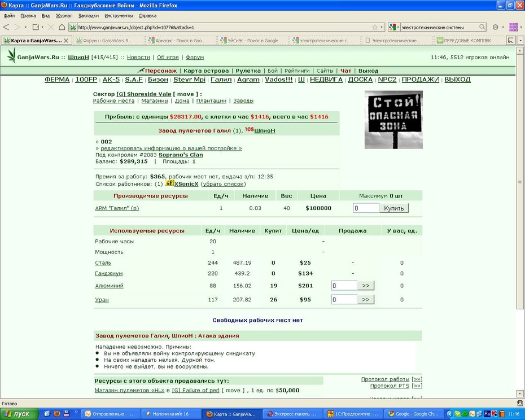Click the vertical scrollbar down arrow
Viewport: 525px width, 420px height.
tap(520, 393)
